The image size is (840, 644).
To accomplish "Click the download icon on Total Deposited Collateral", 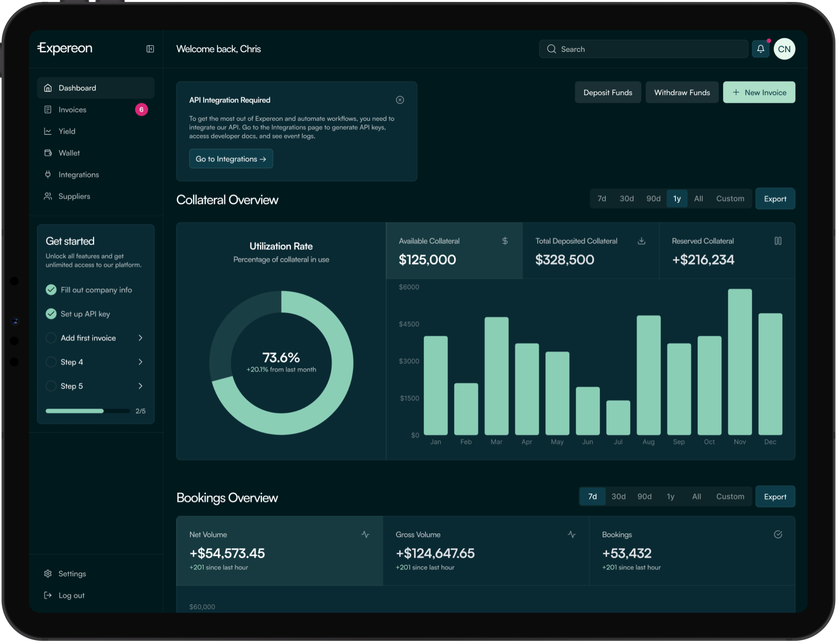I will point(642,241).
